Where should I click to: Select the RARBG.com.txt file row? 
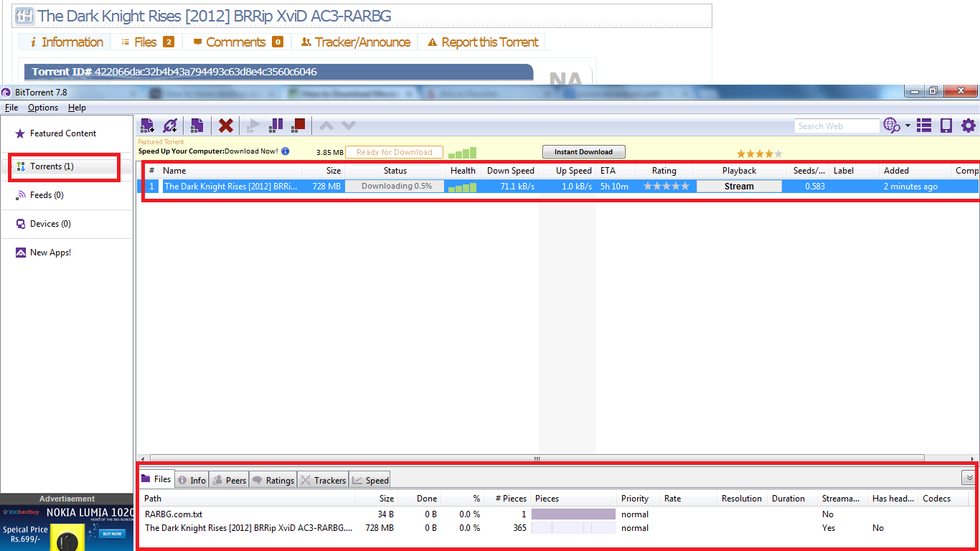556,514
